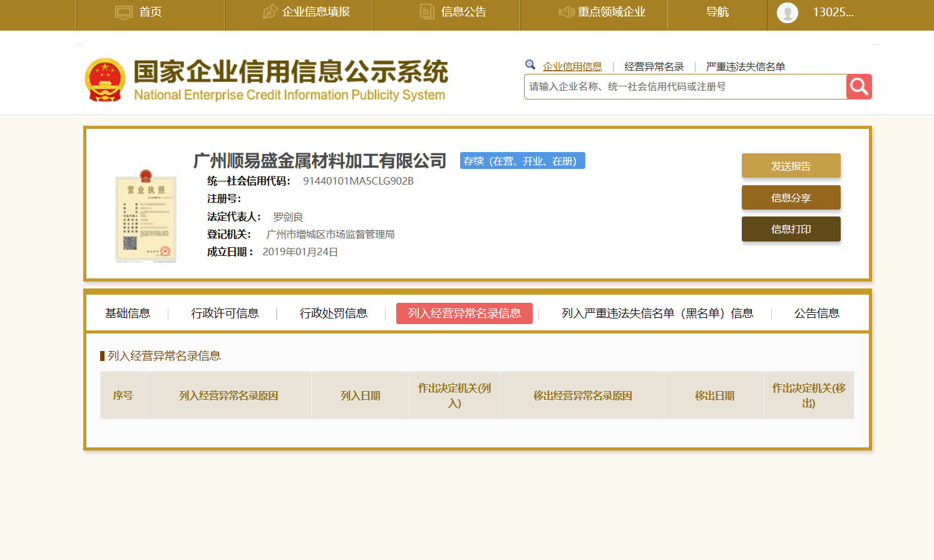Click the 发送报告 button
This screenshot has height=560, width=934.
point(791,166)
